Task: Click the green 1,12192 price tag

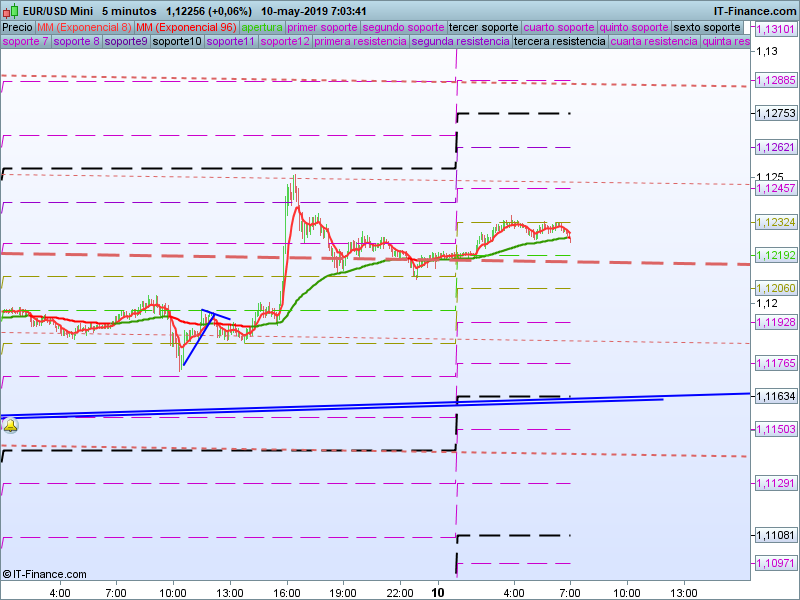Action: pyautogui.click(x=774, y=255)
